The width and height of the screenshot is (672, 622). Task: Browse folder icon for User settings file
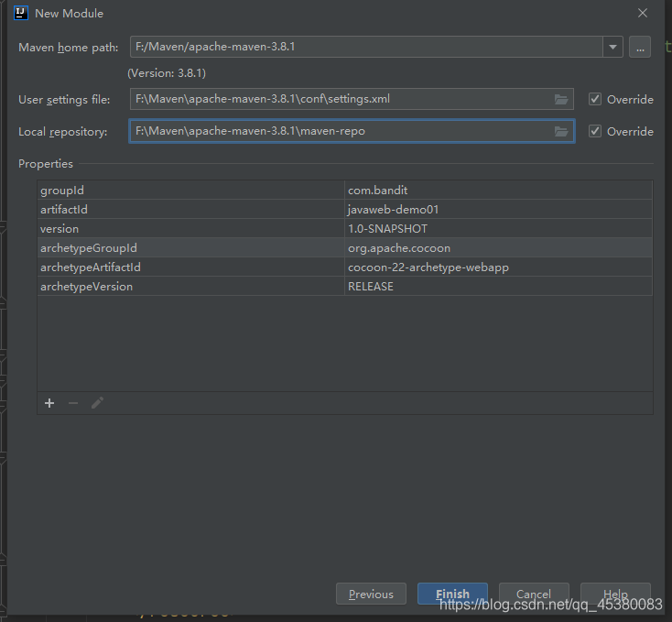click(x=561, y=100)
